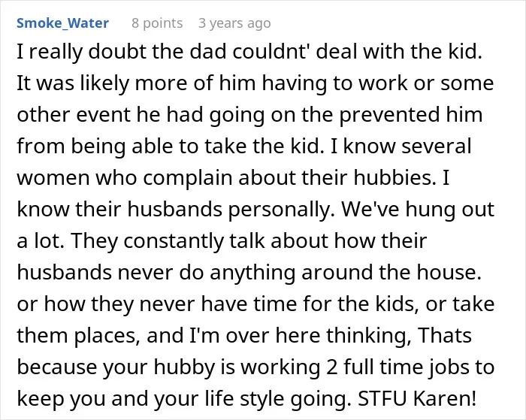Click the words 'STFU Karen!'

(x=417, y=398)
